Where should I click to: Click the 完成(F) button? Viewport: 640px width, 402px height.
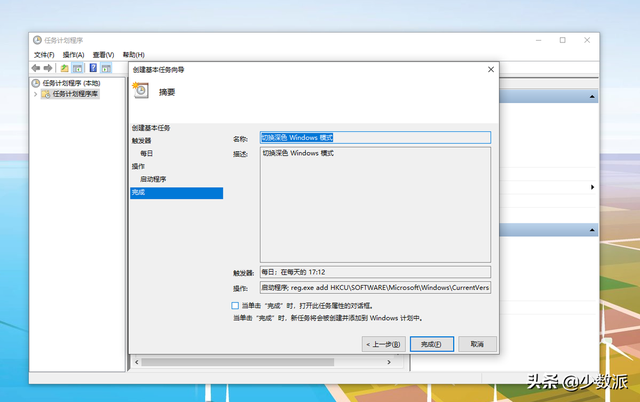pos(431,344)
